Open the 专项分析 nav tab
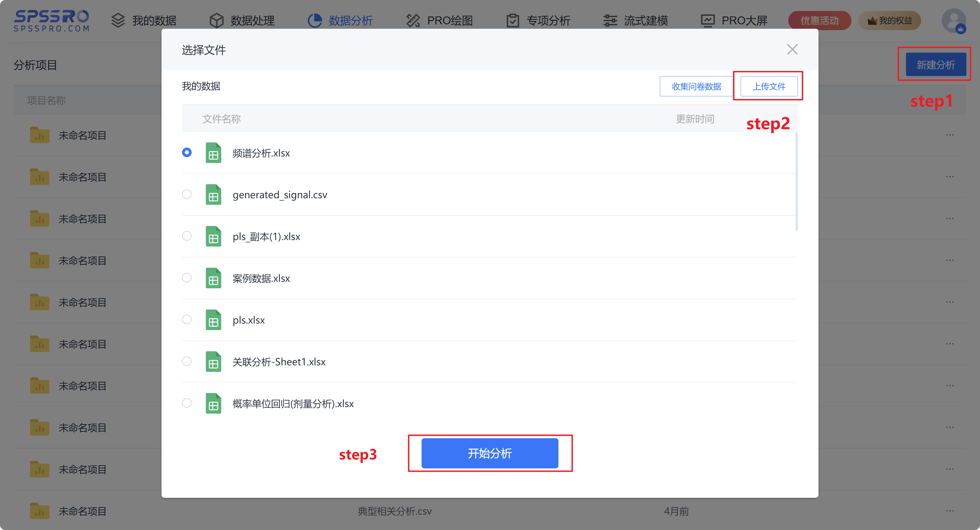The width and height of the screenshot is (980, 530). point(538,21)
